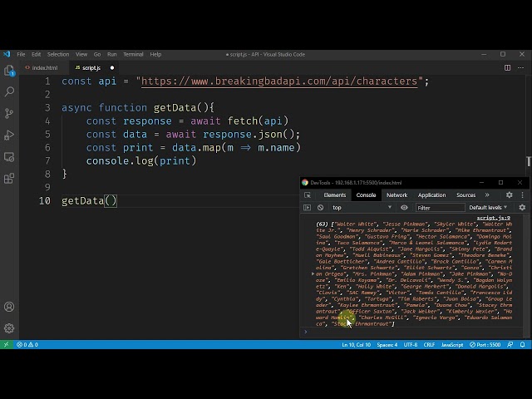The image size is (532, 399).
Task: Open the Search view in activity bar
Action: tap(9, 91)
